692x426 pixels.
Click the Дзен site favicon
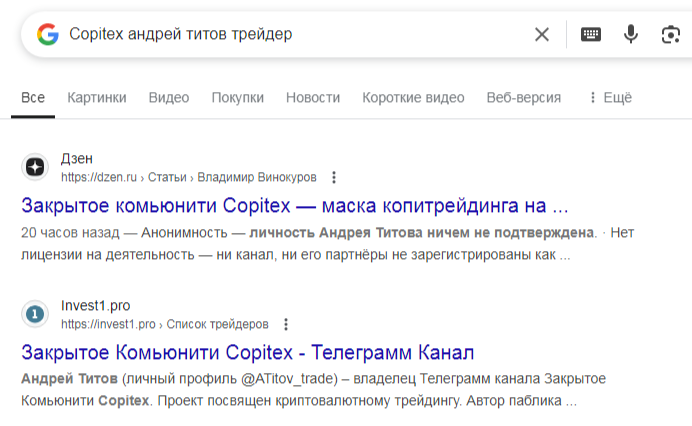35,167
